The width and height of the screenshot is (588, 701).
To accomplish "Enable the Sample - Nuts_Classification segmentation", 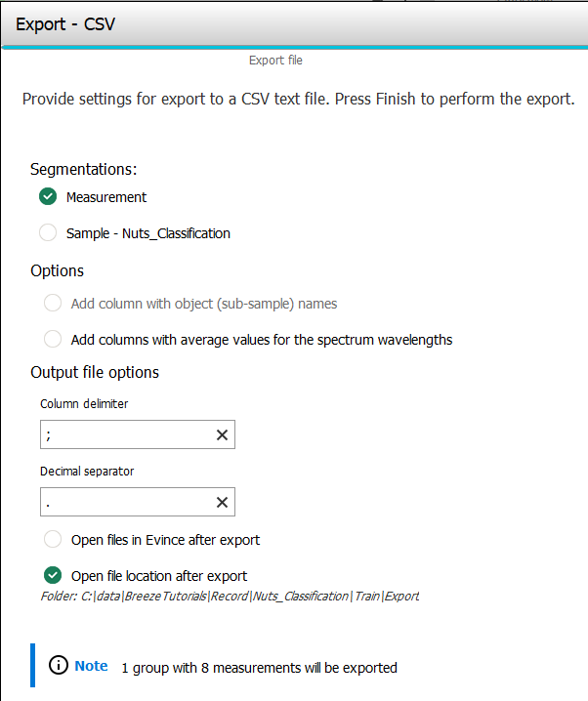I will coord(48,233).
